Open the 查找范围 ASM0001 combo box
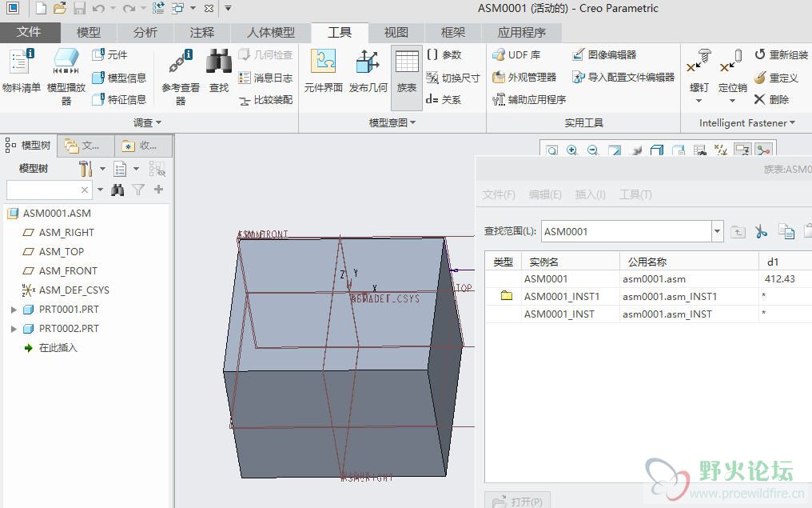The image size is (812, 508). 632,231
